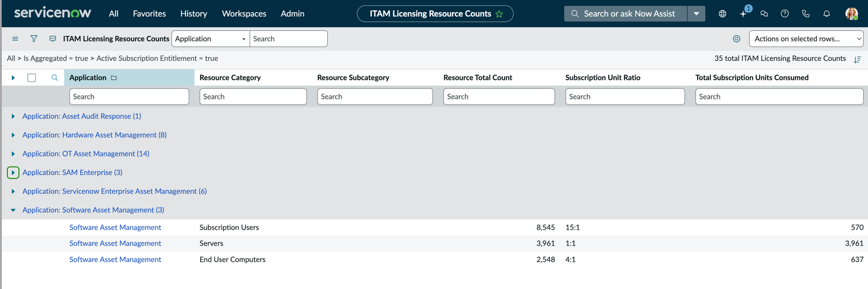Sort by Subscription Unit Ratio column
The width and height of the screenshot is (868, 289).
[x=603, y=78]
